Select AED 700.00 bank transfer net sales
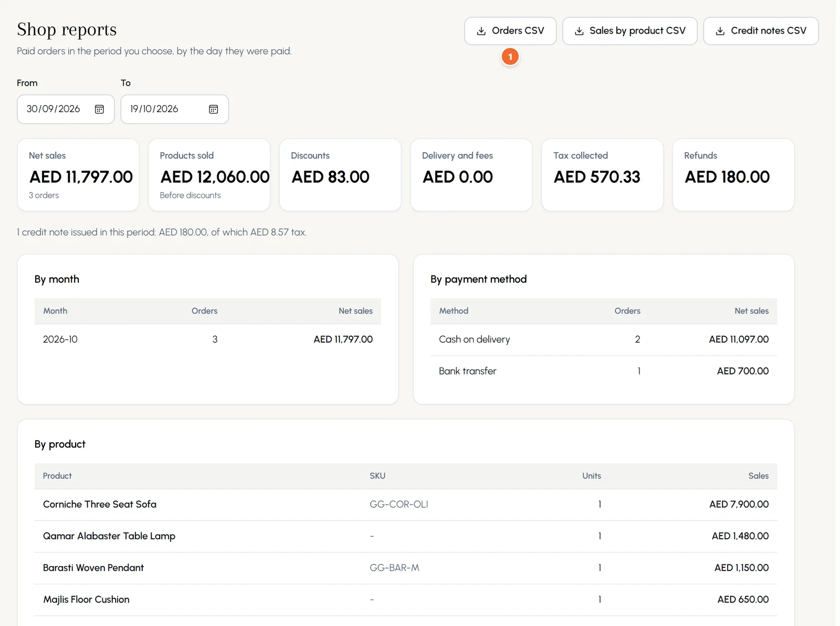840x626 pixels. click(743, 371)
